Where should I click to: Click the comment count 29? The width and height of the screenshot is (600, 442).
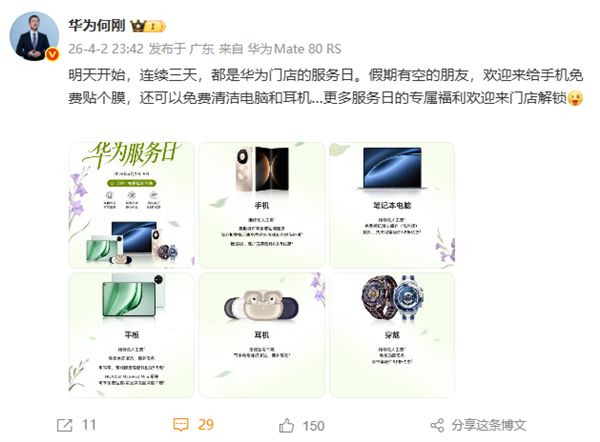click(x=206, y=425)
